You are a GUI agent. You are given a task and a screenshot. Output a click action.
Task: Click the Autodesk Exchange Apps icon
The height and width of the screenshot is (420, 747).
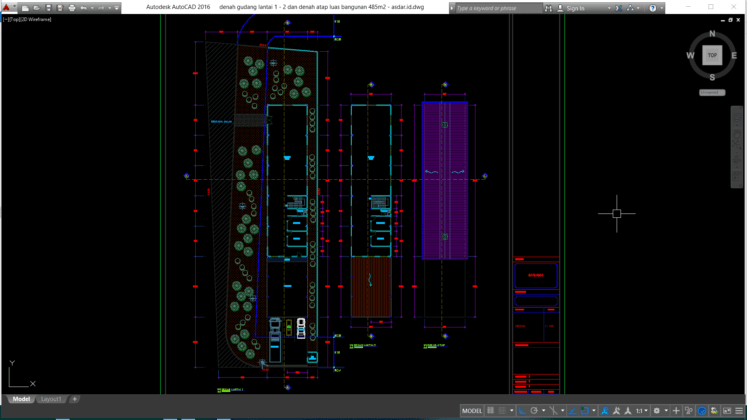[619, 8]
